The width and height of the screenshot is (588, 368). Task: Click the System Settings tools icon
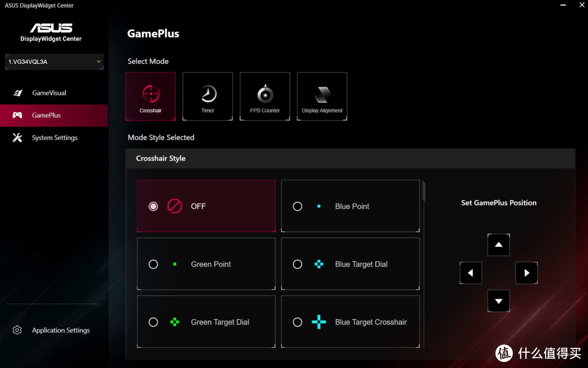[x=17, y=138]
